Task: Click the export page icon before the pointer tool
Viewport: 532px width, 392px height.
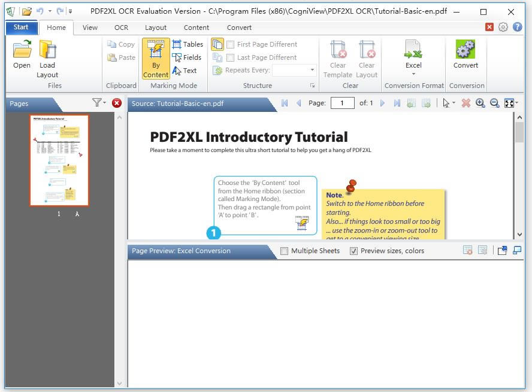Action: click(x=426, y=103)
